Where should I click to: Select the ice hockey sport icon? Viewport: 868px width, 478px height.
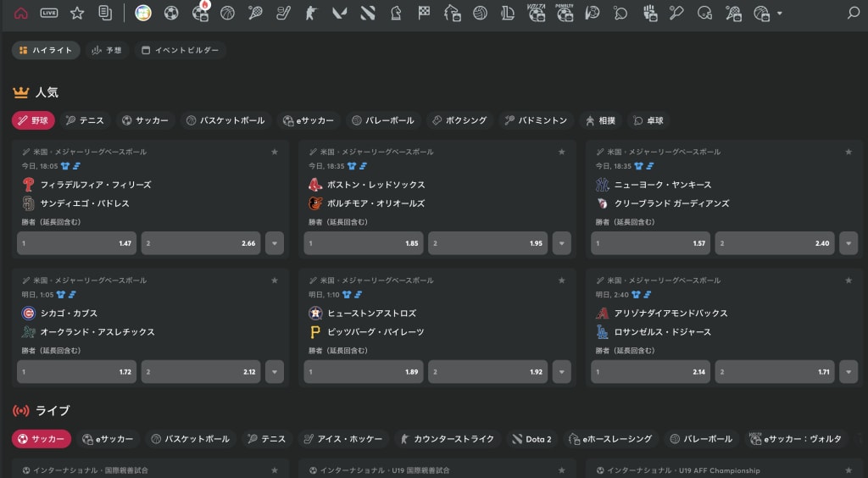(x=283, y=13)
